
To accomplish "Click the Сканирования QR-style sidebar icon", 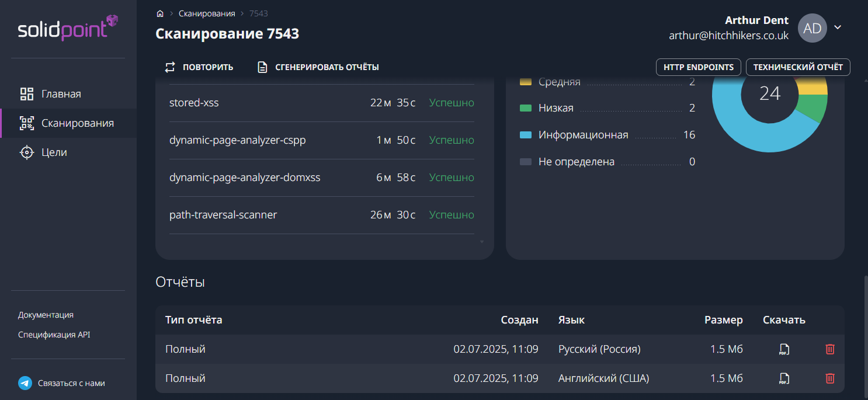I will 26,123.
